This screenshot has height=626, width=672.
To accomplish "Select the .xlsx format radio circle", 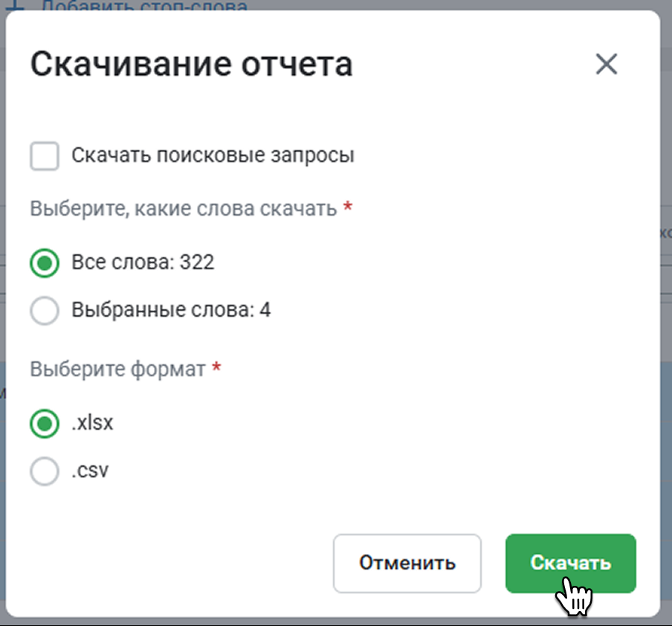I will pyautogui.click(x=45, y=424).
